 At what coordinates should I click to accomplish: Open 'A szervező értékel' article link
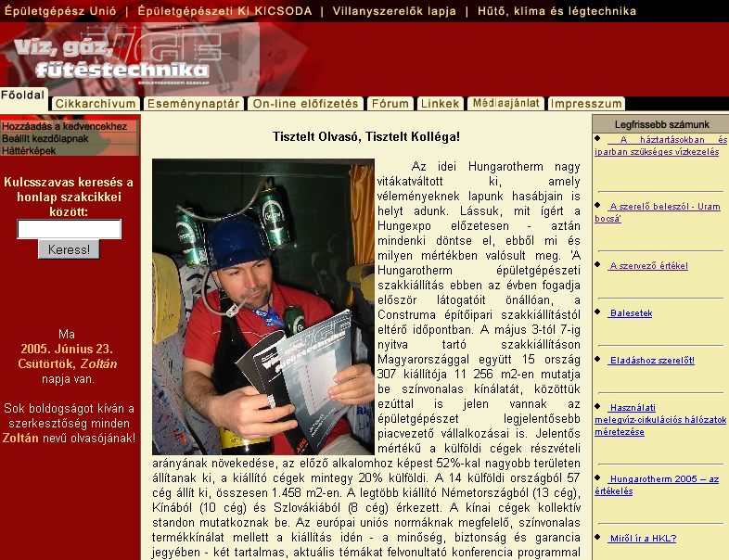click(x=648, y=266)
